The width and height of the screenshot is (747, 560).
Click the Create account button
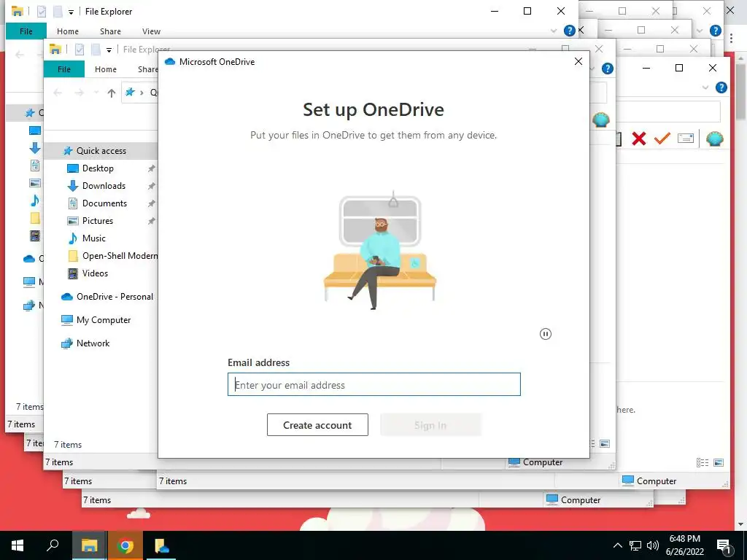(317, 425)
